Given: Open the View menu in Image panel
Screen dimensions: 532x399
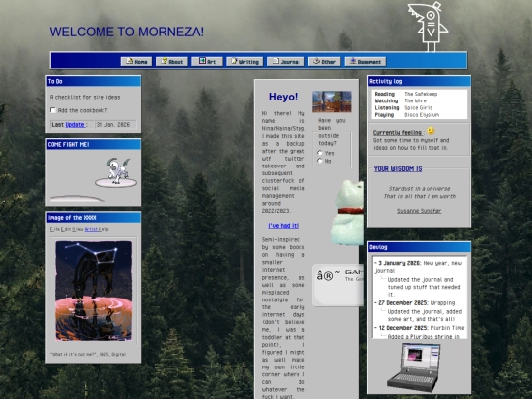Looking at the screenshot, I should (78, 229).
